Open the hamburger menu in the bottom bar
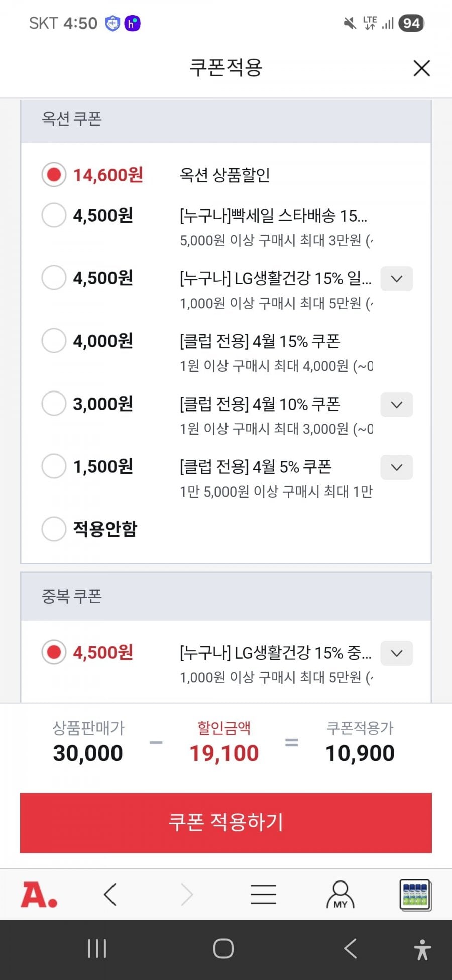452x980 pixels. (x=263, y=895)
